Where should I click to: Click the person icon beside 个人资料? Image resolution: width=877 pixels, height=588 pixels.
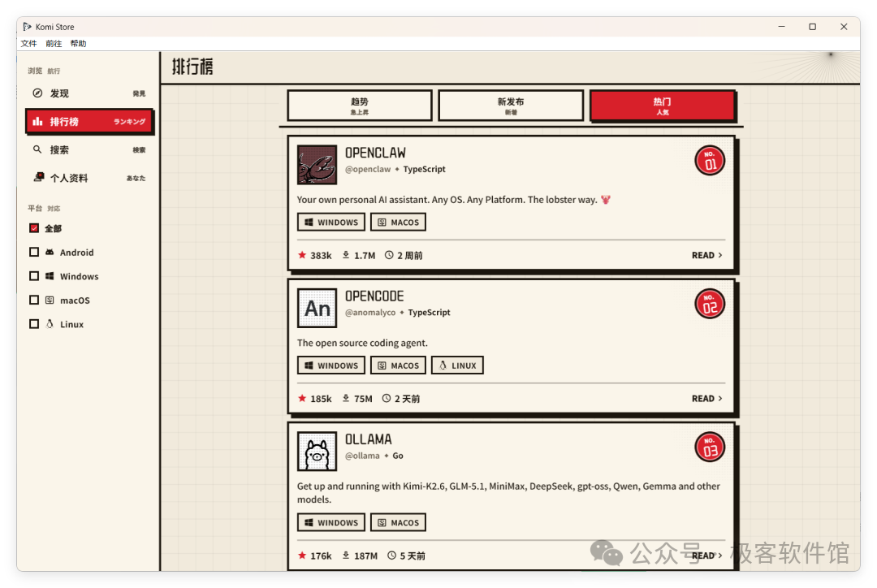tap(39, 177)
